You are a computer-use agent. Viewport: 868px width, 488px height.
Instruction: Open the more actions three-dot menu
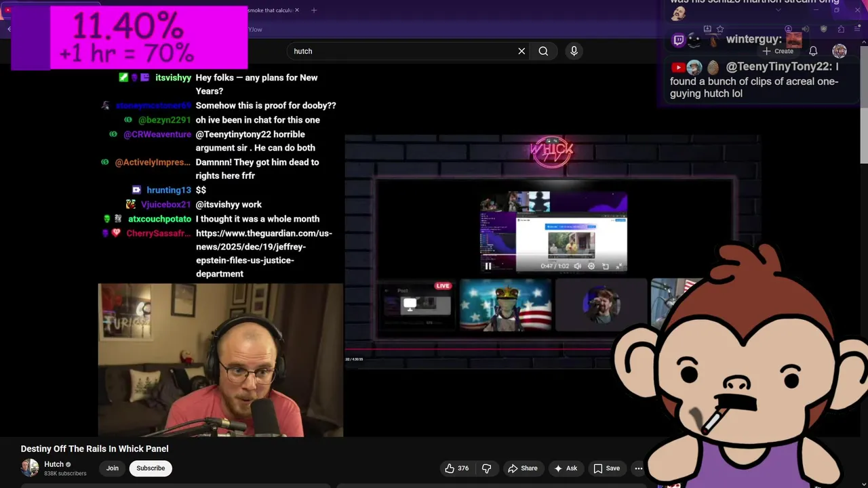tap(638, 468)
